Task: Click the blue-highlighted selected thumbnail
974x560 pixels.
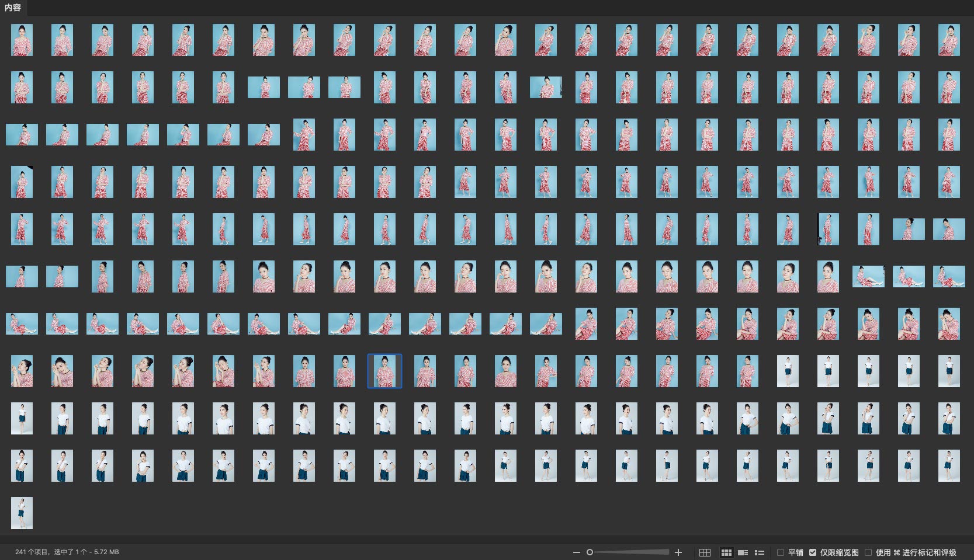Action: pyautogui.click(x=384, y=371)
